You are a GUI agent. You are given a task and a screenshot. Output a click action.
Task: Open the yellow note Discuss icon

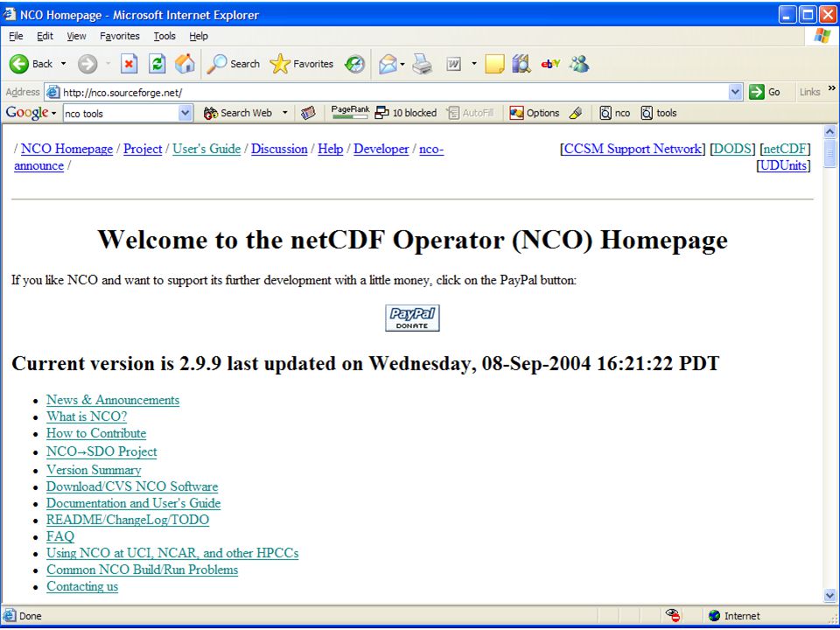[x=494, y=64]
